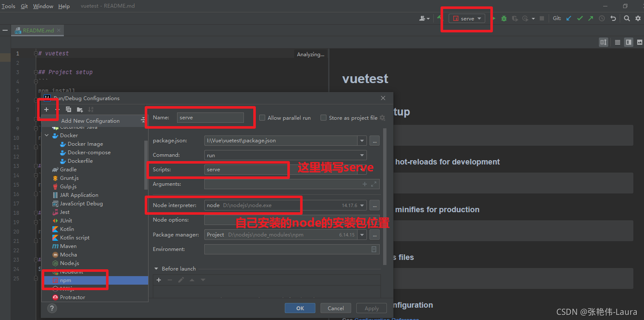Click the Git Commit green checkmark
The width and height of the screenshot is (644, 320).
[x=580, y=18]
